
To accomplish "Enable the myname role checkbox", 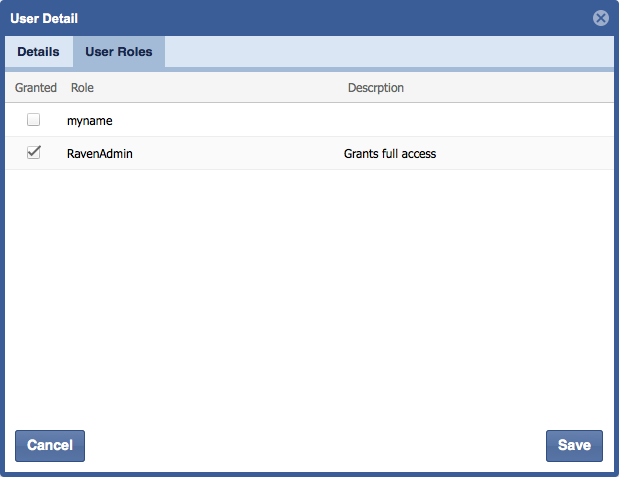I will pos(34,120).
